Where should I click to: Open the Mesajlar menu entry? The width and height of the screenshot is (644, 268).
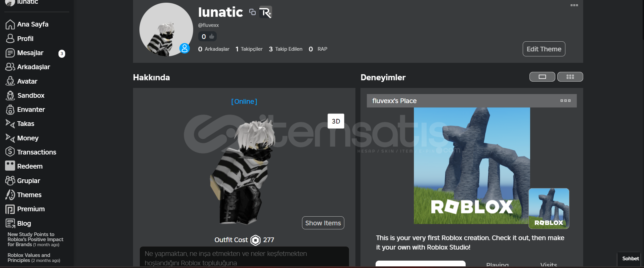[x=30, y=53]
